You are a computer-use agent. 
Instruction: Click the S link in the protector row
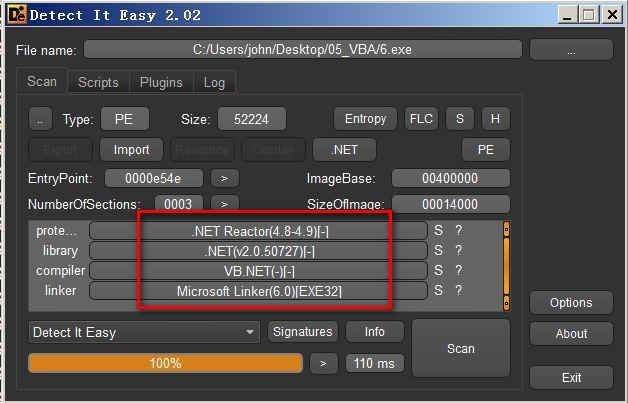pos(439,230)
